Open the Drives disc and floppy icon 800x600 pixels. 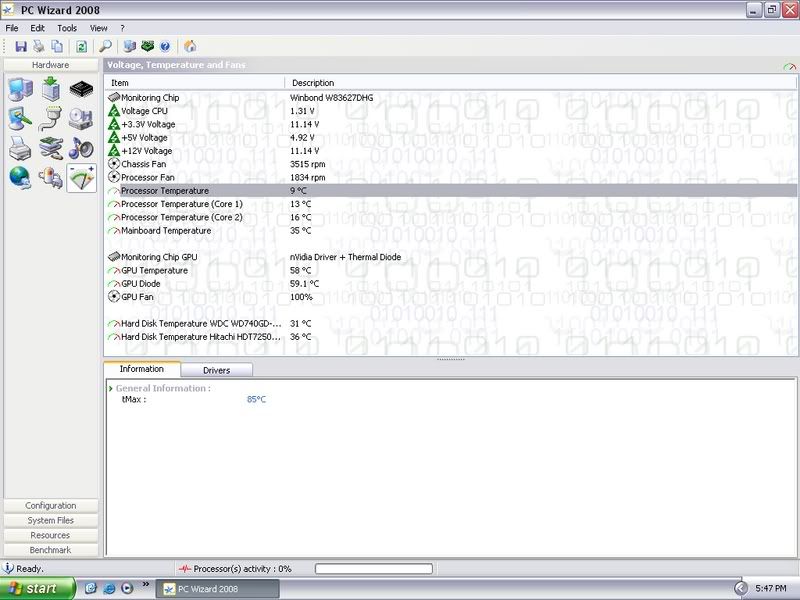tap(82, 119)
